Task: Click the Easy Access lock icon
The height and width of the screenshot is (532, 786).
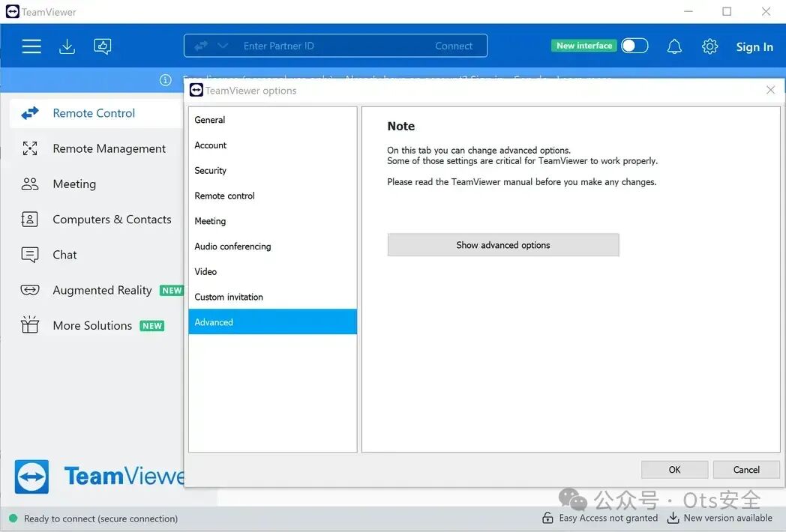Action: [x=548, y=518]
